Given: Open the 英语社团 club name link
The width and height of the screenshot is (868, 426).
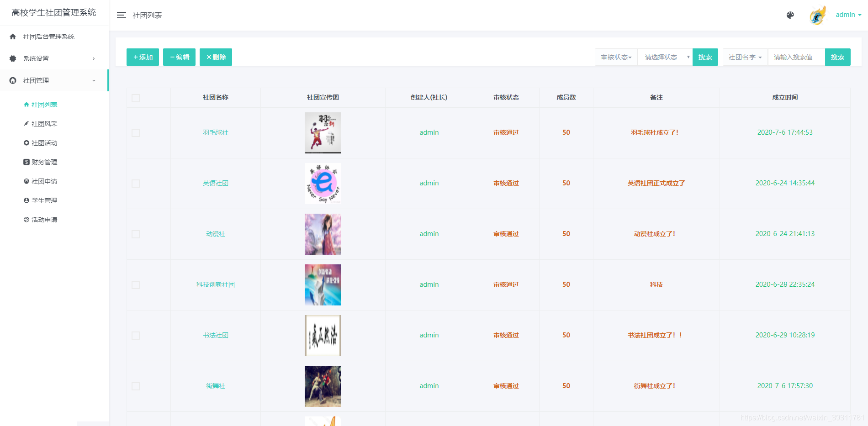Looking at the screenshot, I should click(216, 183).
